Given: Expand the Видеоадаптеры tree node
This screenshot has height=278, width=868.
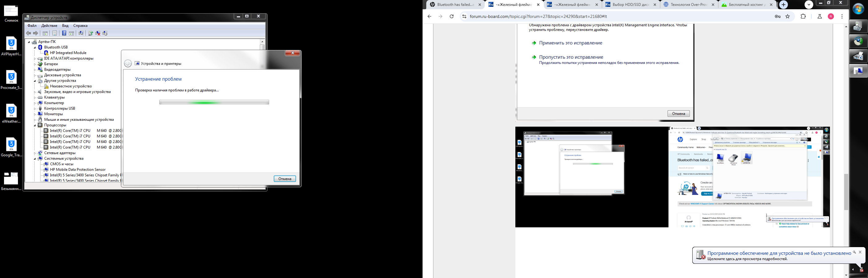Looking at the screenshot, I should coord(35,70).
